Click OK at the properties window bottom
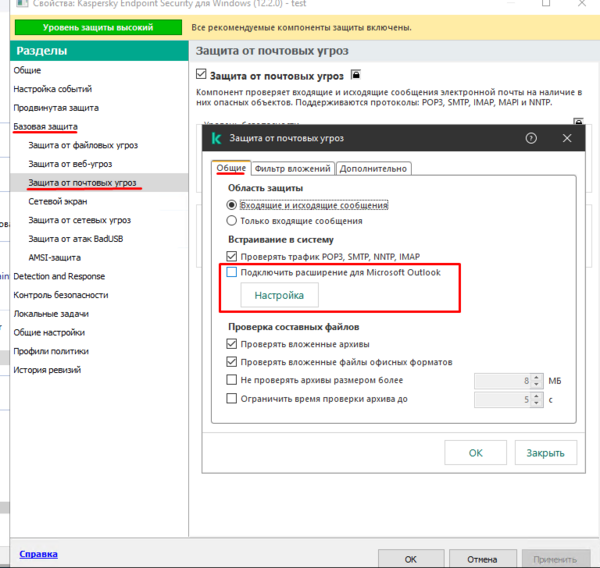The image size is (600, 568). point(411,559)
